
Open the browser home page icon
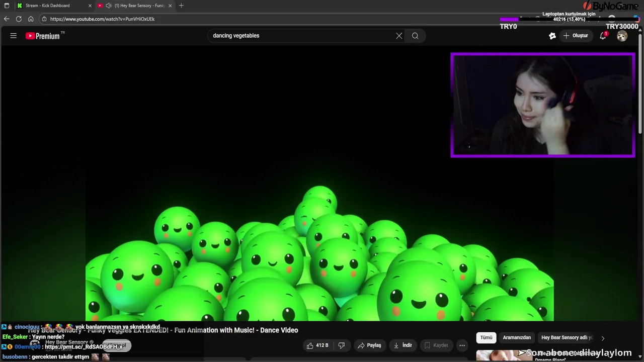tap(31, 19)
